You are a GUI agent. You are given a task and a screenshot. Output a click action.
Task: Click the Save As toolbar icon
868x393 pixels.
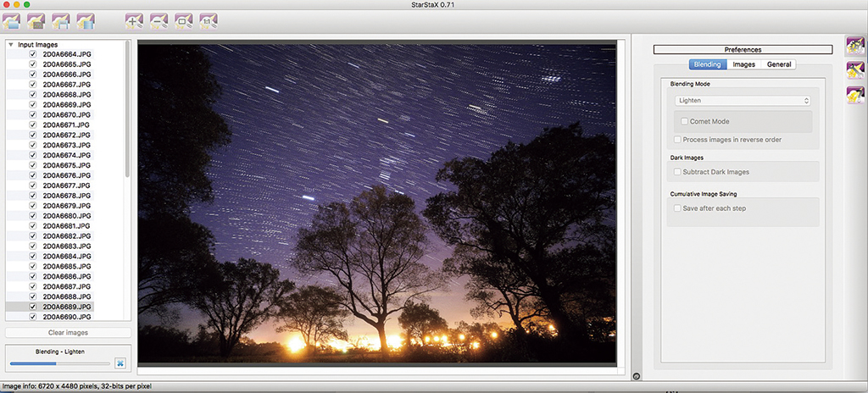point(86,21)
